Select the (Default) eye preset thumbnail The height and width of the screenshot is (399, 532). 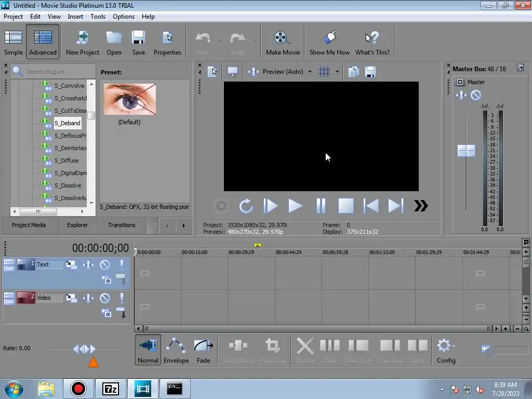(129, 99)
